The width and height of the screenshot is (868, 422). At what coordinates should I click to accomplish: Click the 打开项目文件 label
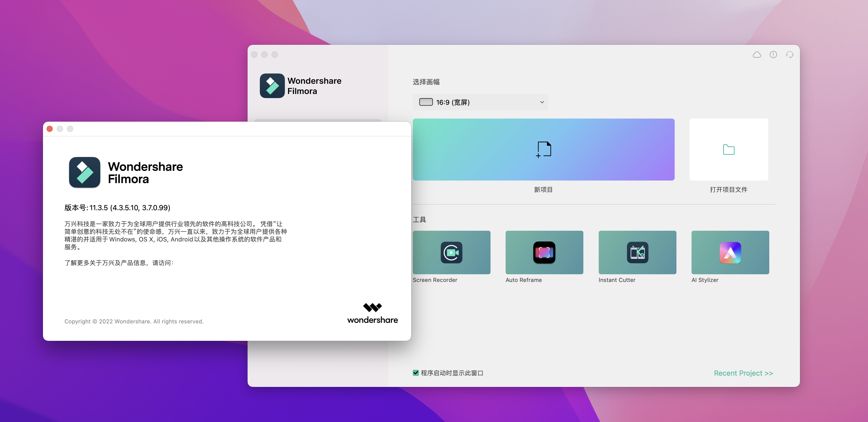(x=728, y=189)
